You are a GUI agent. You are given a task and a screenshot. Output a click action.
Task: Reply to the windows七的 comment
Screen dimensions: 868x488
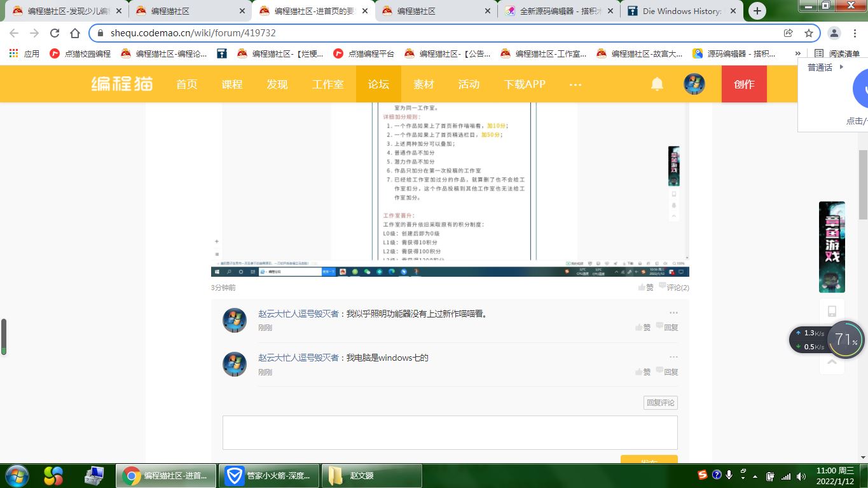click(x=667, y=372)
